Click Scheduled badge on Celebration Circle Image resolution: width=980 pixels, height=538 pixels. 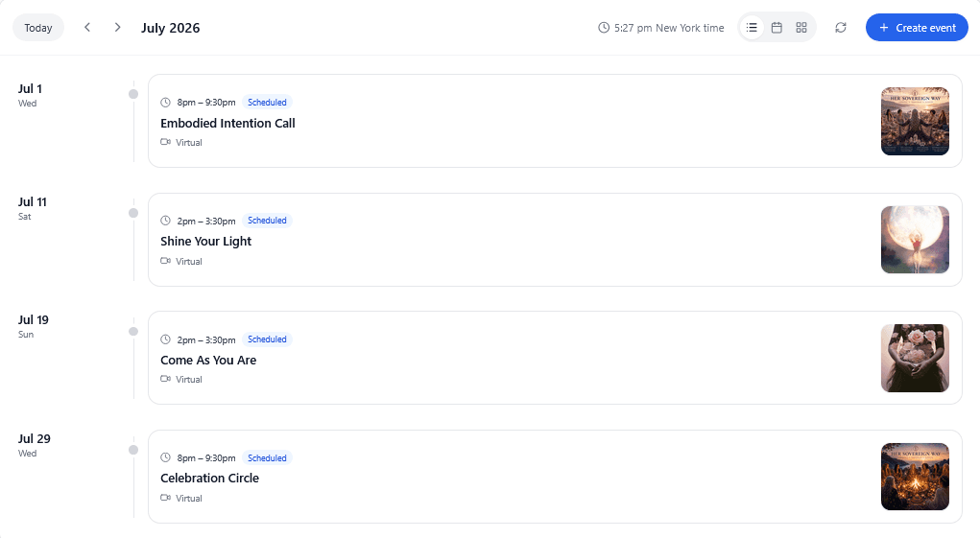coord(267,458)
